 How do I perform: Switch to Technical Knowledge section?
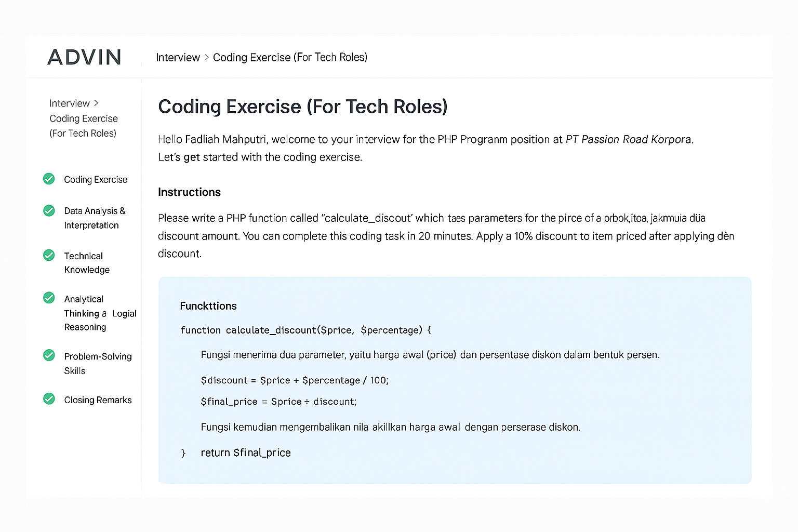(87, 262)
